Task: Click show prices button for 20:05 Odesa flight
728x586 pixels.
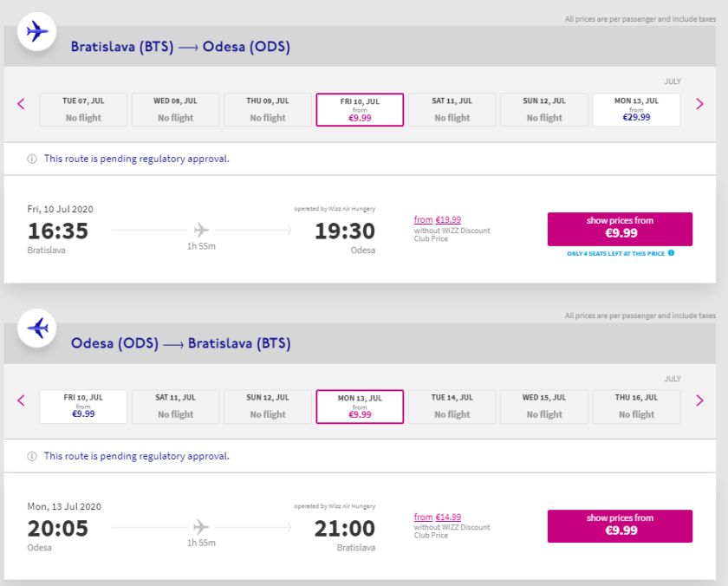Action: (x=620, y=525)
